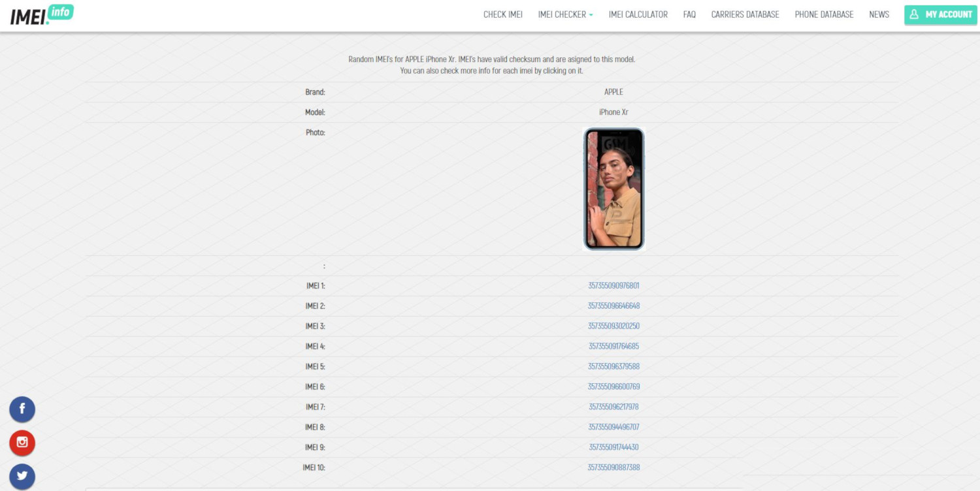980x491 pixels.
Task: Open Twitter via the sidebar icon
Action: 22,477
